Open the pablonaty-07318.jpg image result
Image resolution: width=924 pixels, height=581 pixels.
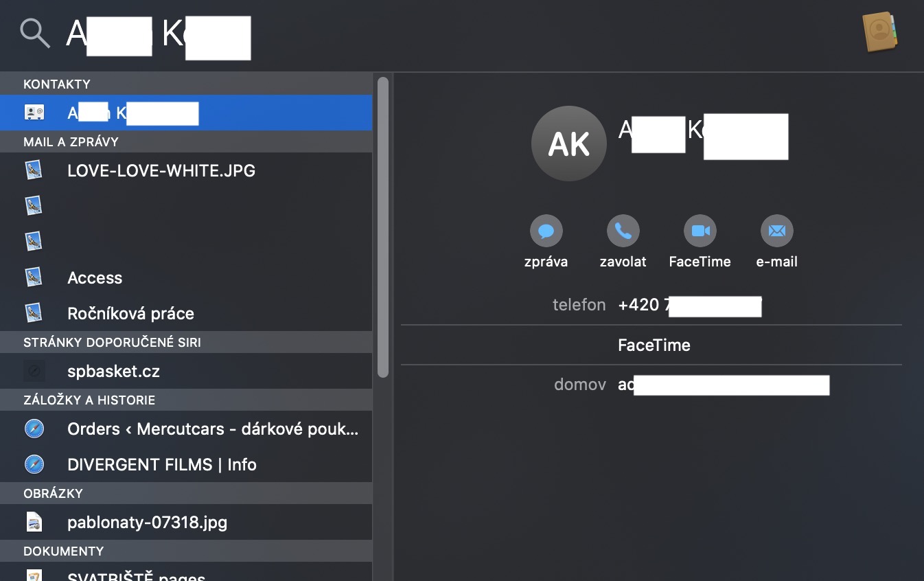click(x=147, y=522)
